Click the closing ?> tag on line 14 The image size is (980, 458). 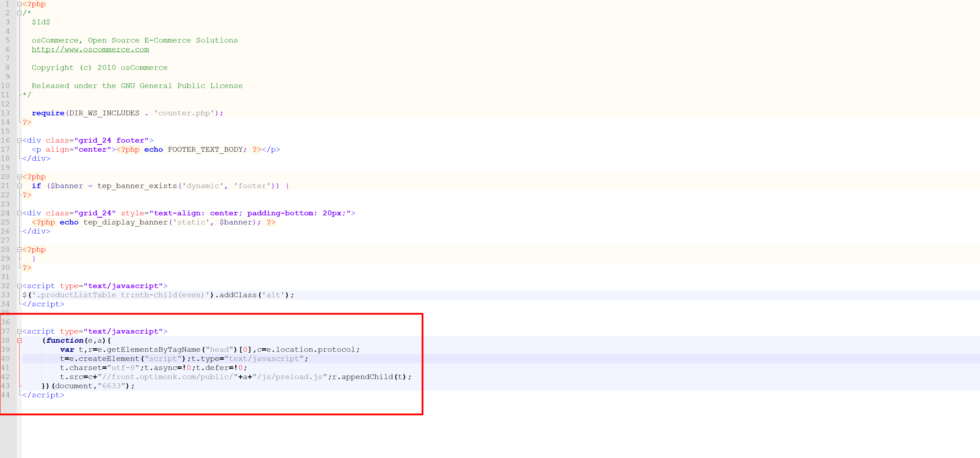point(27,122)
